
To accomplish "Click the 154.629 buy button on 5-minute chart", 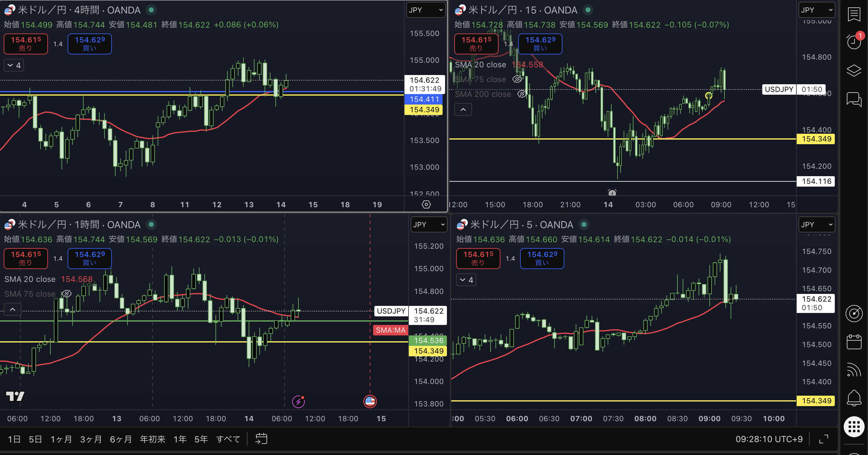I will point(542,259).
